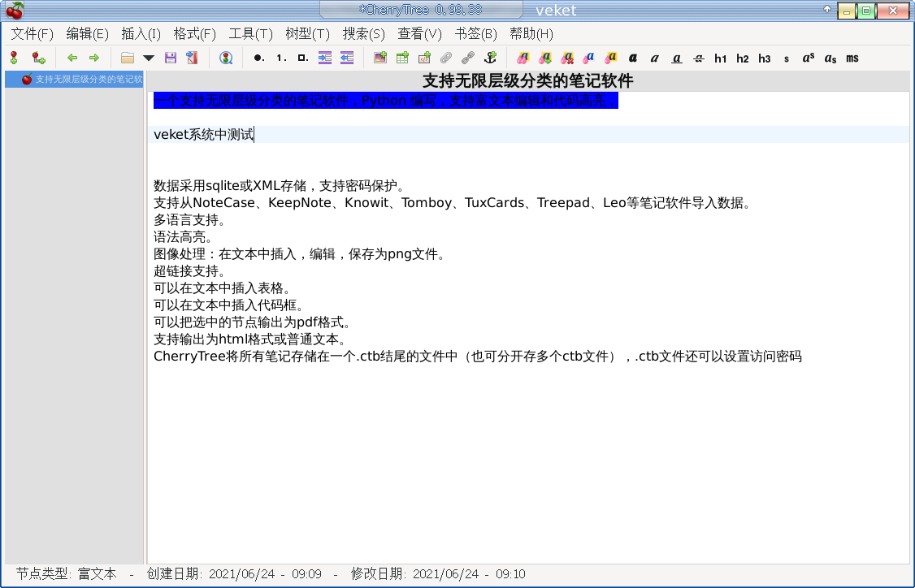
Task: Open the 格式(F) menu
Action: [x=194, y=34]
